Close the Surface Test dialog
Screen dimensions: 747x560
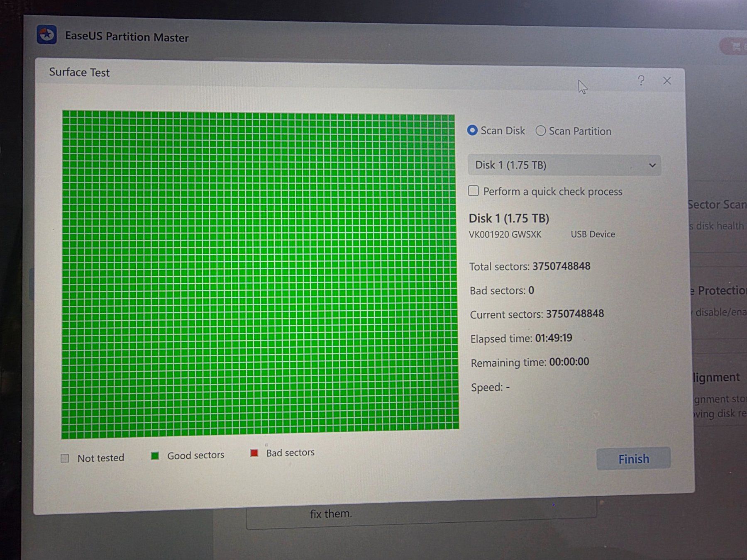click(x=667, y=80)
